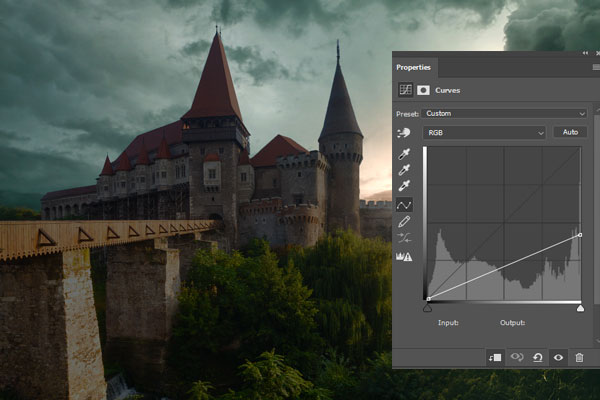600x400 pixels.
Task: Reset Curves to adjustment defaults
Action: click(x=538, y=358)
